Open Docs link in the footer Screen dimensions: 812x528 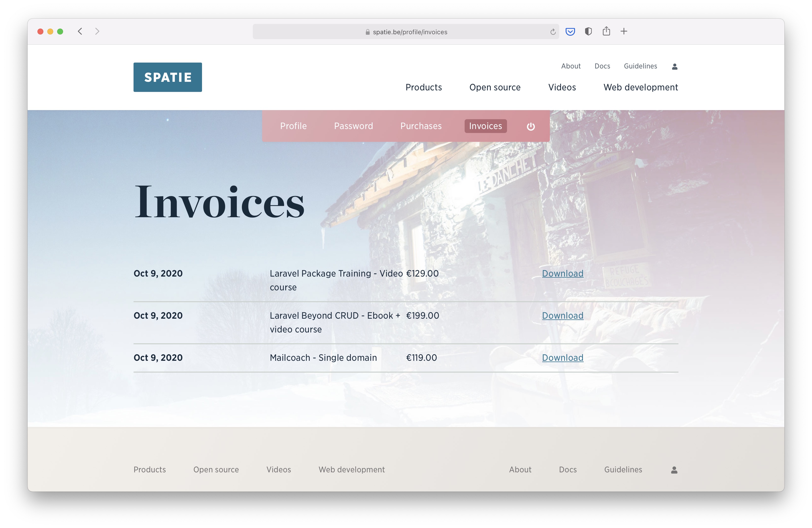(568, 470)
